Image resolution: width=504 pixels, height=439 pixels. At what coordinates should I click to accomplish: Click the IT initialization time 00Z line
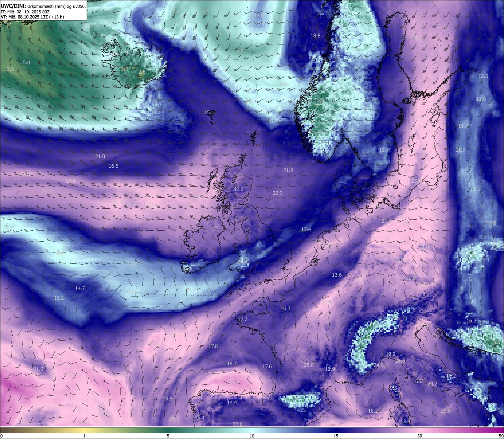click(25, 12)
